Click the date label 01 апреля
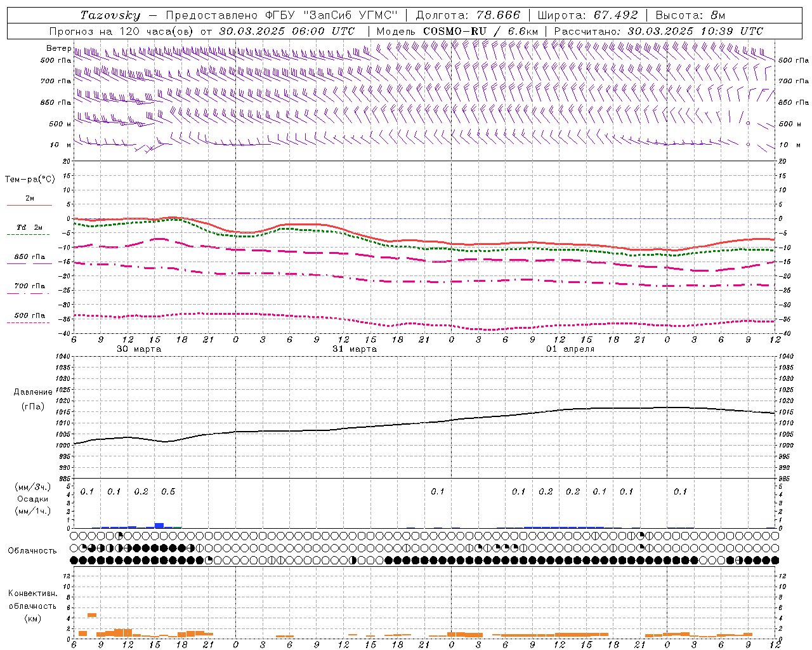The width and height of the screenshot is (812, 650). click(x=570, y=349)
